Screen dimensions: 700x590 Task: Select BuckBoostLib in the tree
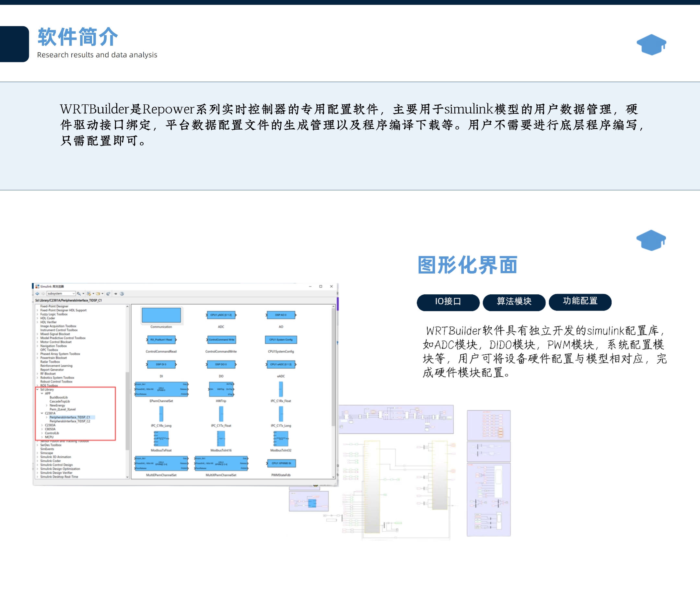click(x=59, y=398)
